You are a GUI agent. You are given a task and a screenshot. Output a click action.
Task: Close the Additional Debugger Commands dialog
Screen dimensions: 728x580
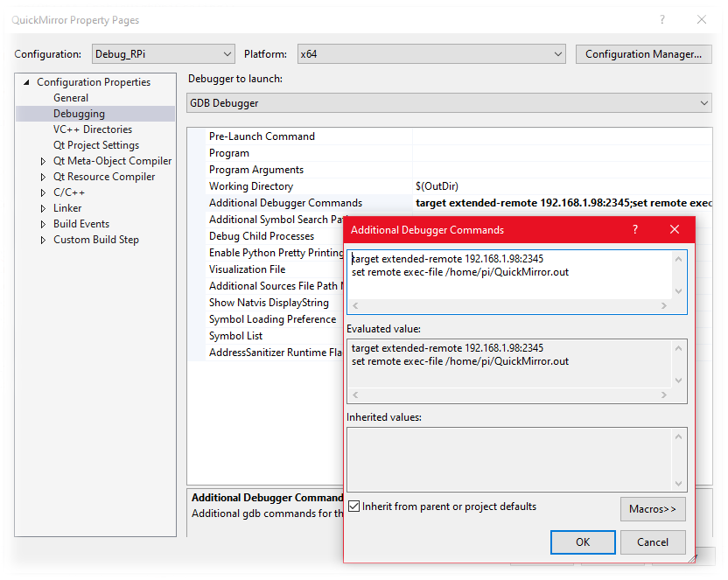point(674,230)
